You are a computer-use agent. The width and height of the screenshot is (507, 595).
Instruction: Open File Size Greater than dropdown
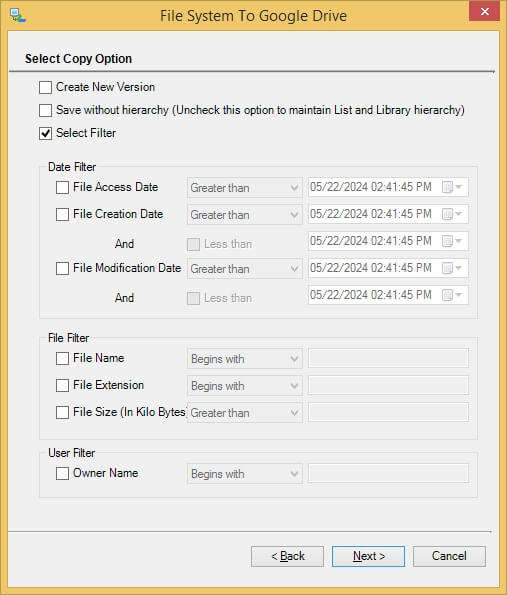tap(245, 412)
